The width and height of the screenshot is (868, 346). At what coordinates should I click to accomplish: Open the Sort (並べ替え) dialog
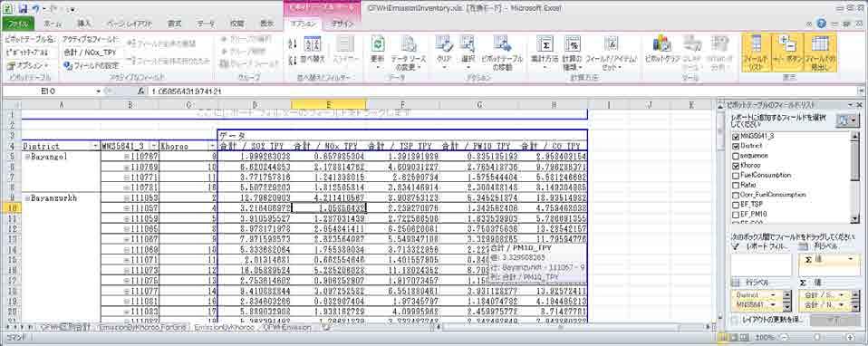pyautogui.click(x=313, y=51)
